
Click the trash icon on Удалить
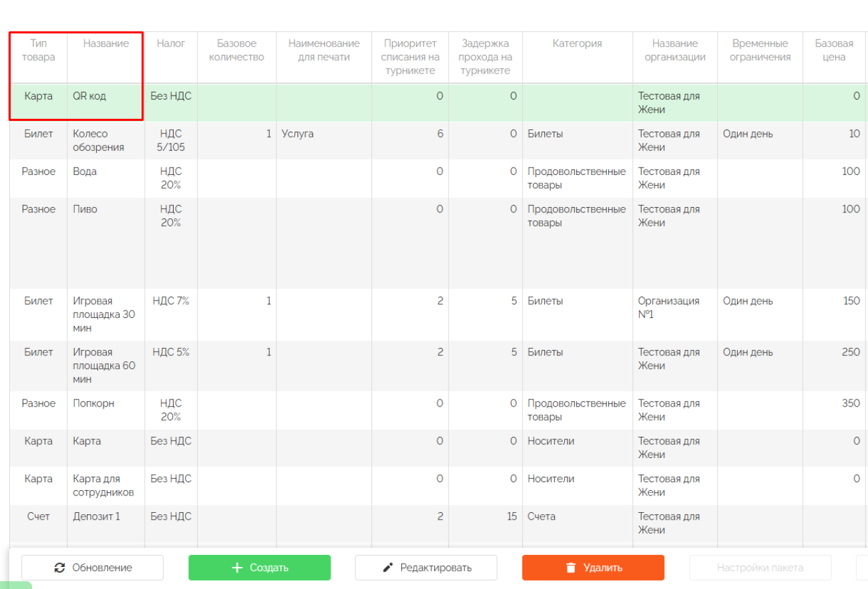point(570,568)
